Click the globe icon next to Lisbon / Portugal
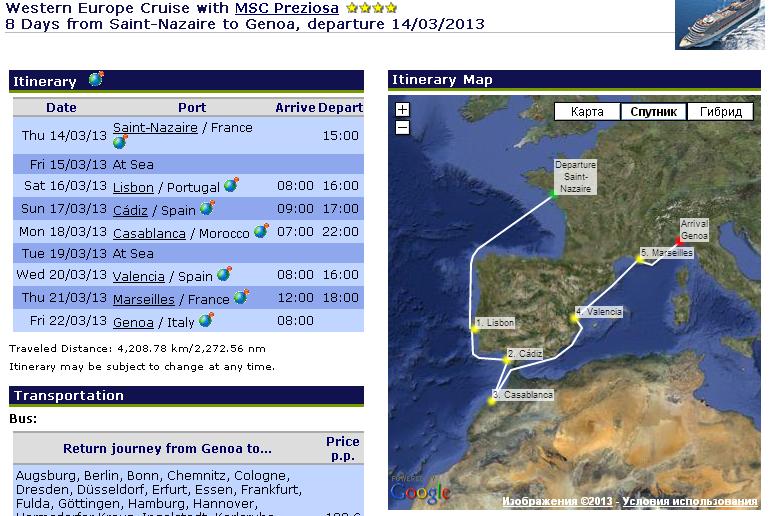This screenshot has height=516, width=770. pyautogui.click(x=231, y=185)
